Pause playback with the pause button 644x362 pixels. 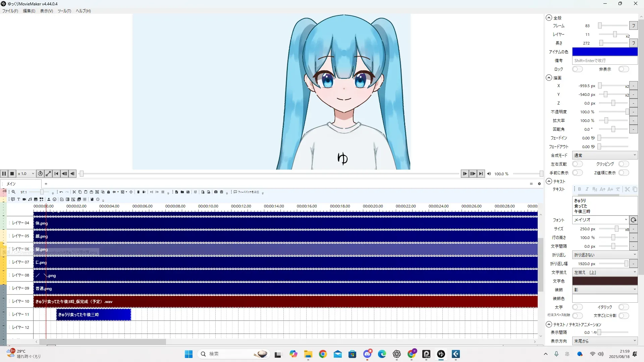click(x=4, y=174)
